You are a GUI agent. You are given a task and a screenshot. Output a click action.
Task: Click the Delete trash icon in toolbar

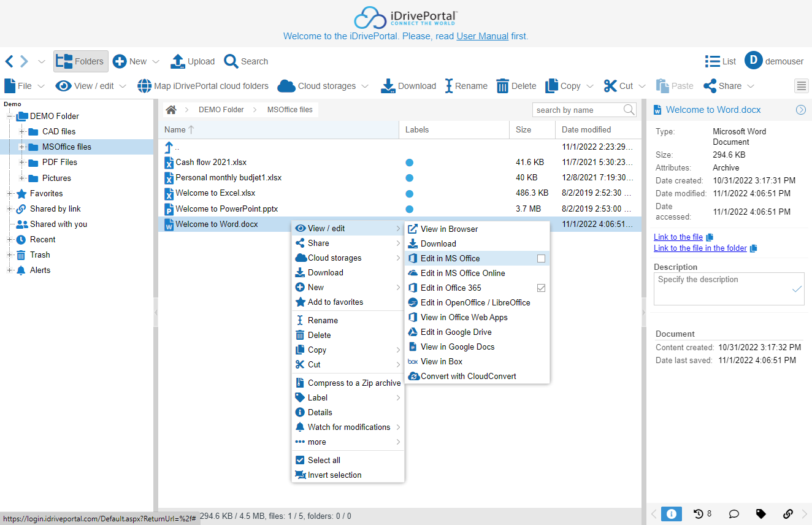point(502,86)
